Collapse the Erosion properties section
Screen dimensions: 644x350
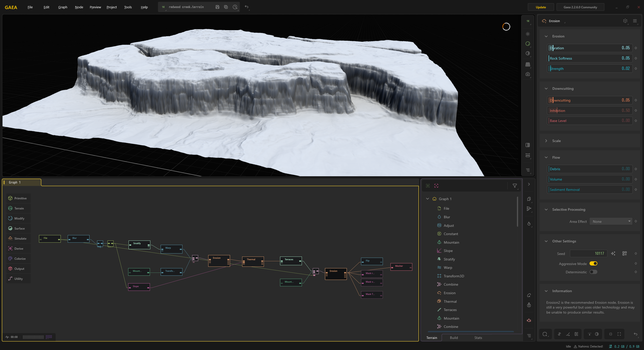click(x=546, y=36)
